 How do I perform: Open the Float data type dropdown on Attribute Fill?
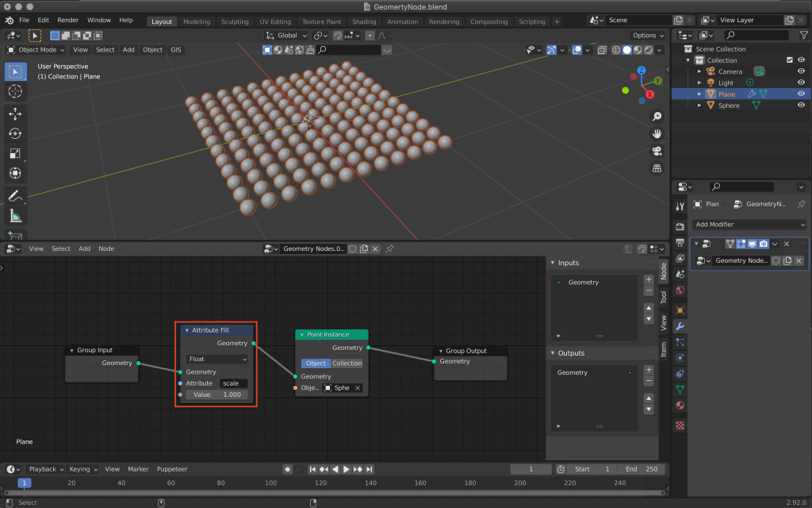pyautogui.click(x=216, y=358)
